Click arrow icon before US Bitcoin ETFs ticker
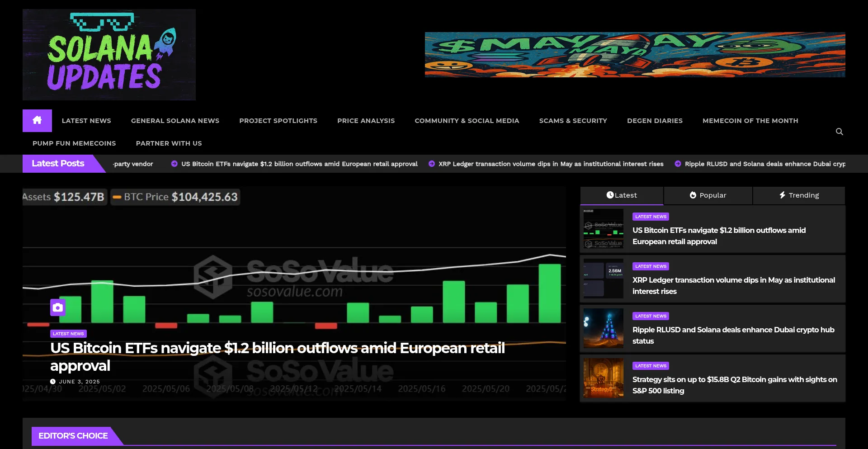Viewport: 868px width, 449px height. tap(174, 164)
